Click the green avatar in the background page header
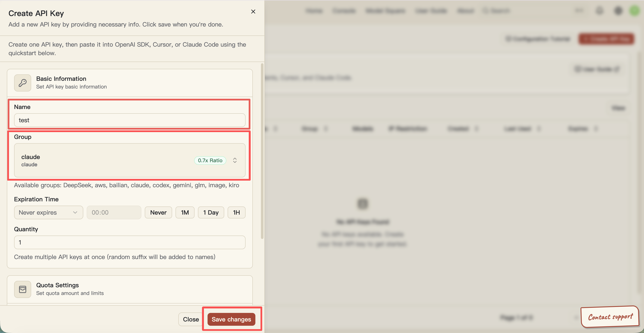 [x=635, y=11]
